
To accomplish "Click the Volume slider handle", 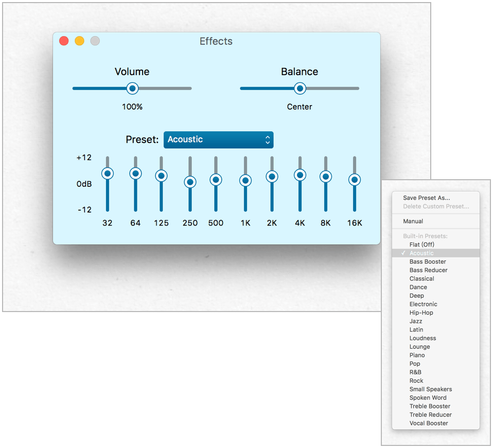I will coord(132,89).
